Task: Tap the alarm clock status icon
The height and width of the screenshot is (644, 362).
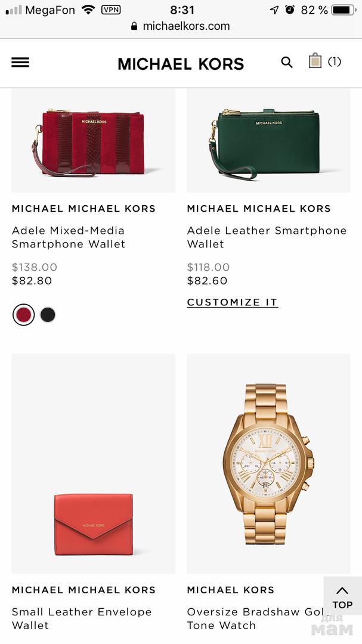Action: (x=290, y=10)
